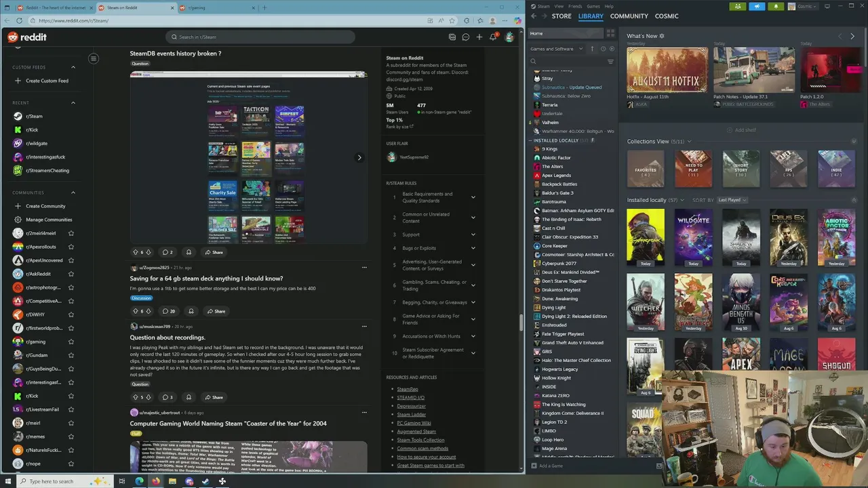The width and height of the screenshot is (868, 488).
Task: Switch Steam library to grid collections view
Action: pyautogui.click(x=610, y=33)
